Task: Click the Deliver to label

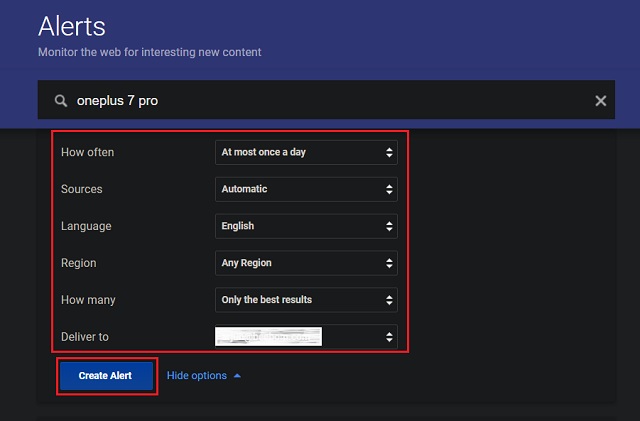Action: coord(85,337)
